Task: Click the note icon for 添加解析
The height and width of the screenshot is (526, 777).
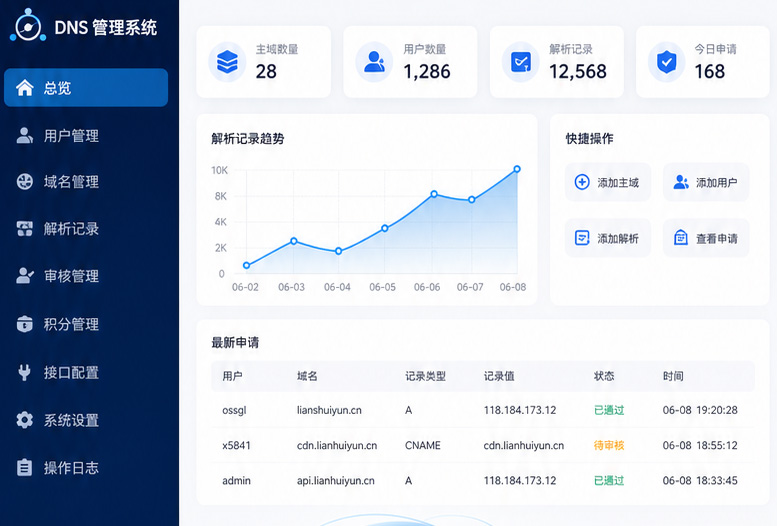Action: point(582,238)
